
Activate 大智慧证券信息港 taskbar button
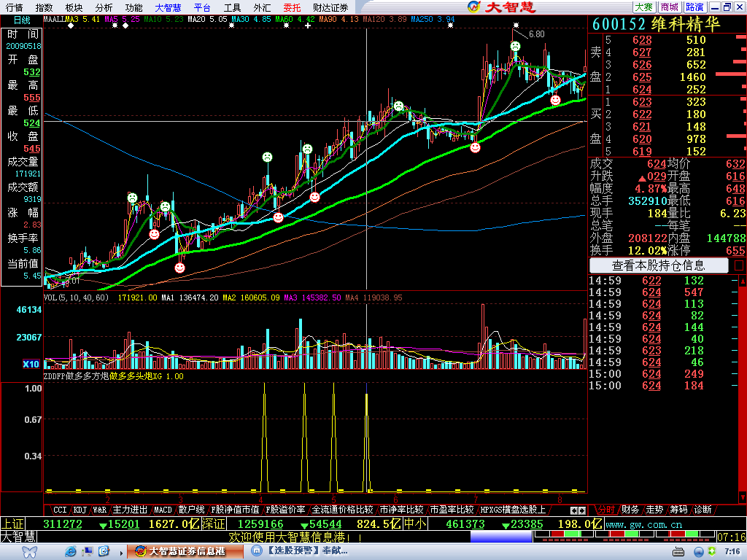coord(185,551)
